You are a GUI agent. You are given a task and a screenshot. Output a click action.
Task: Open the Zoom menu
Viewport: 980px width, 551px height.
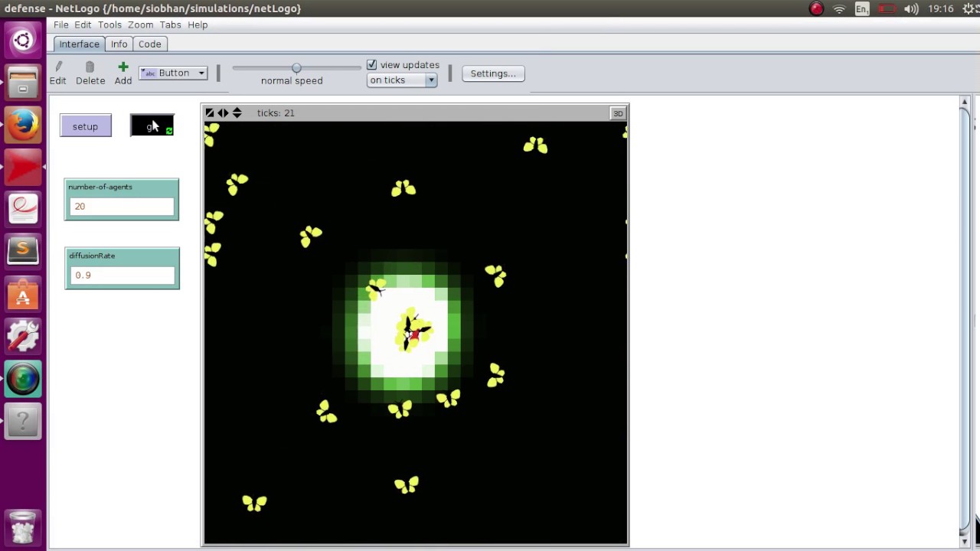point(140,24)
